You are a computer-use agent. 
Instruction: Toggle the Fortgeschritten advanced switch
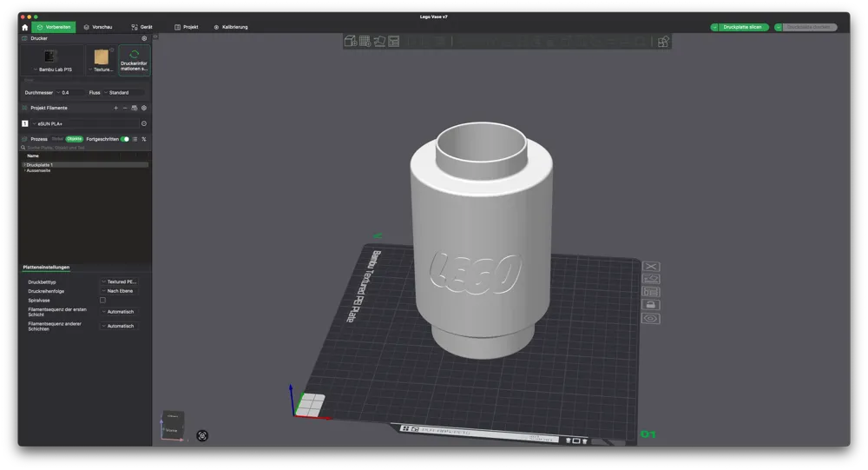(x=125, y=139)
